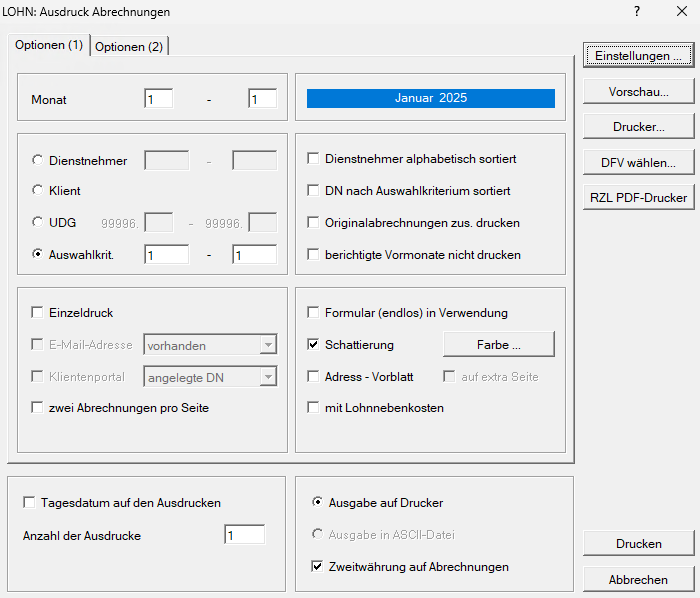The width and height of the screenshot is (700, 598).
Task: Click RZL PDF-Drucker button
Action: (639, 198)
